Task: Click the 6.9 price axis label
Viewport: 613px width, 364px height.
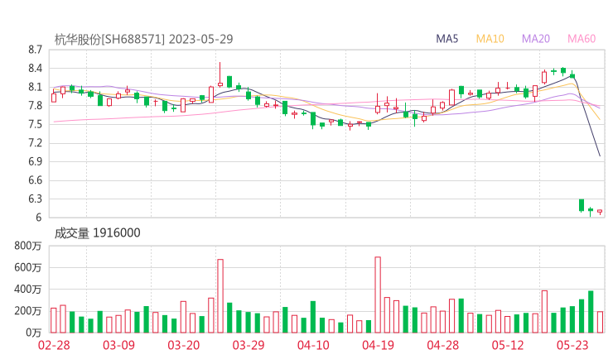Action: (35, 161)
